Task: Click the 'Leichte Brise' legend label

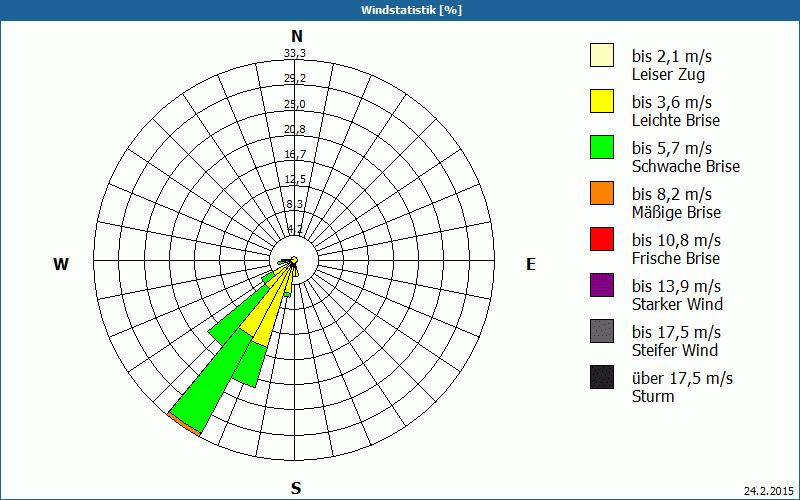Action: pyautogui.click(x=676, y=120)
